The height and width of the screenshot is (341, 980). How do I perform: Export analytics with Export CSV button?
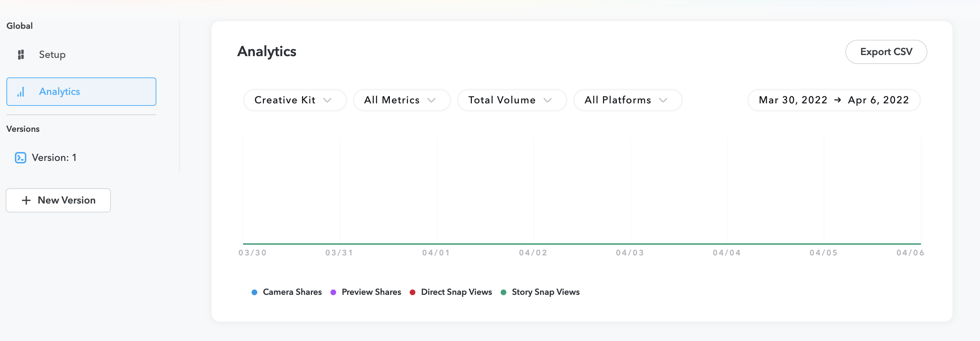coord(885,52)
